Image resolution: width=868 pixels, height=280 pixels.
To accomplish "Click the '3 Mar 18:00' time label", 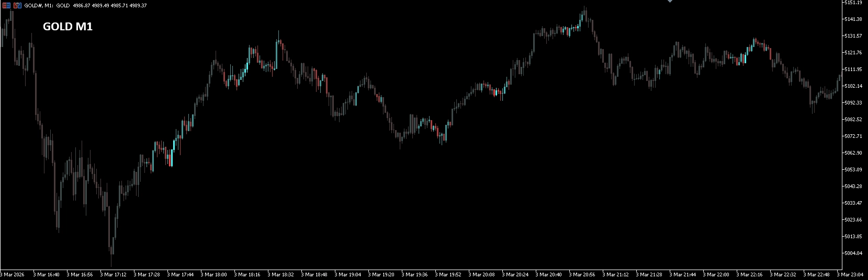I will pos(214,275).
